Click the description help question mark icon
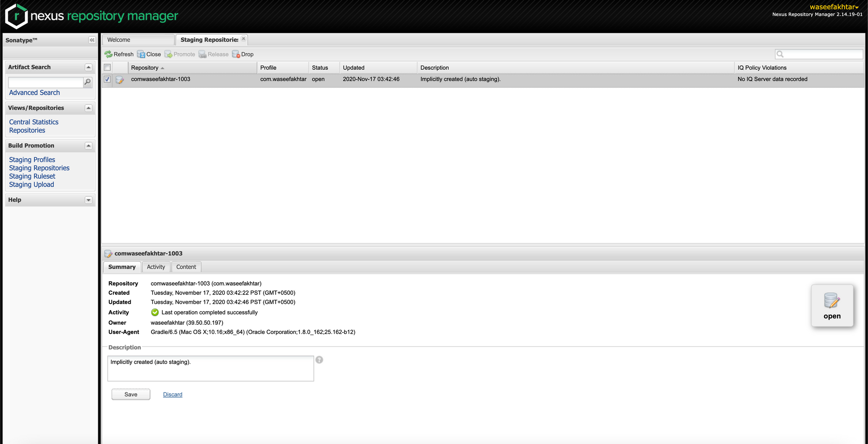This screenshot has height=444, width=868. [x=319, y=360]
